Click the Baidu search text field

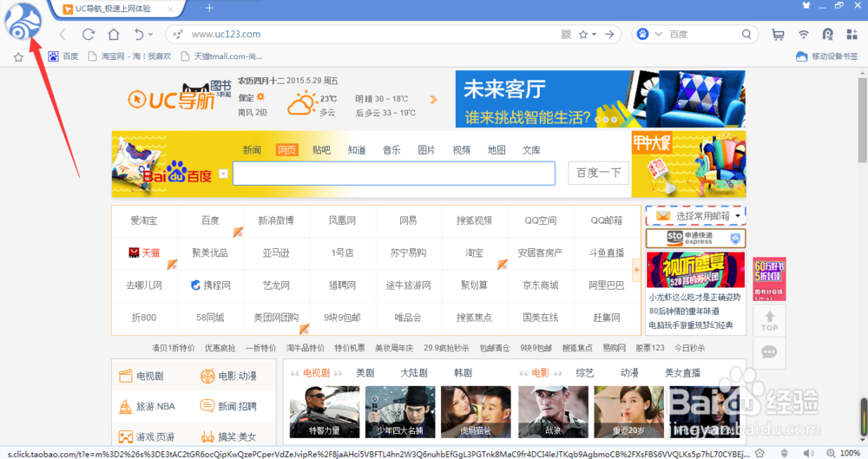coord(393,174)
